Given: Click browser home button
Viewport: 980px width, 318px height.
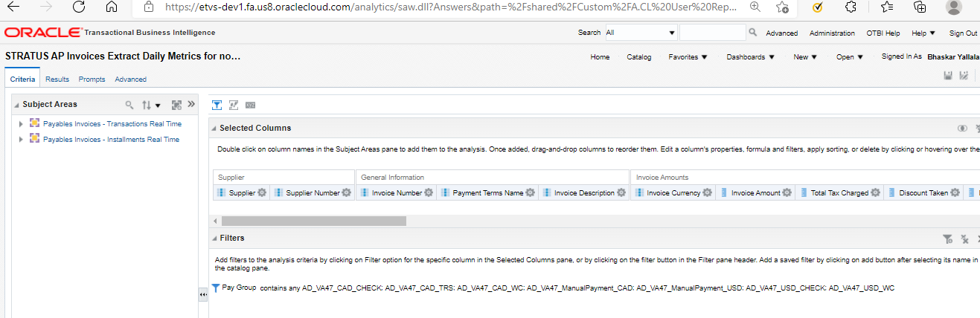Looking at the screenshot, I should [112, 7].
